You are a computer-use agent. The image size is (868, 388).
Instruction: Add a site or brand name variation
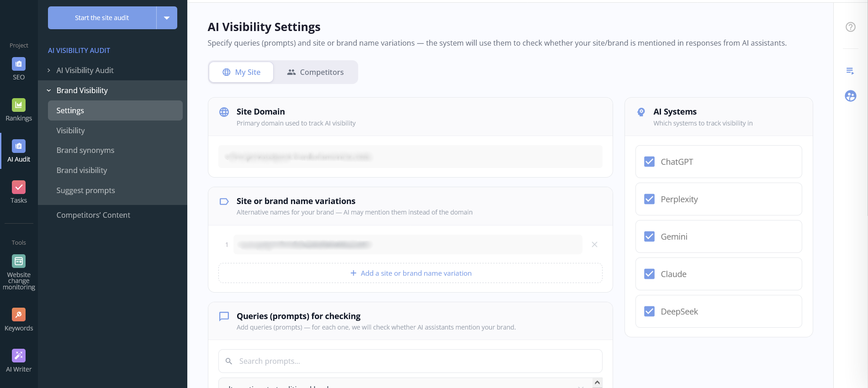[410, 273]
